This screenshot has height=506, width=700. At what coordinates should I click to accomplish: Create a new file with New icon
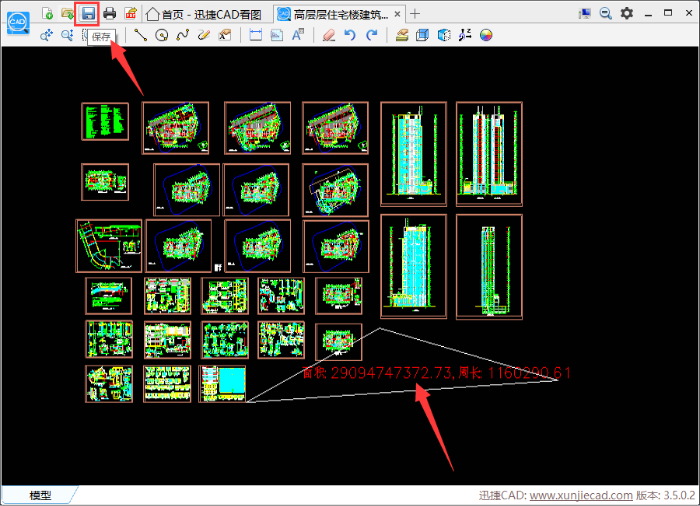(46, 13)
